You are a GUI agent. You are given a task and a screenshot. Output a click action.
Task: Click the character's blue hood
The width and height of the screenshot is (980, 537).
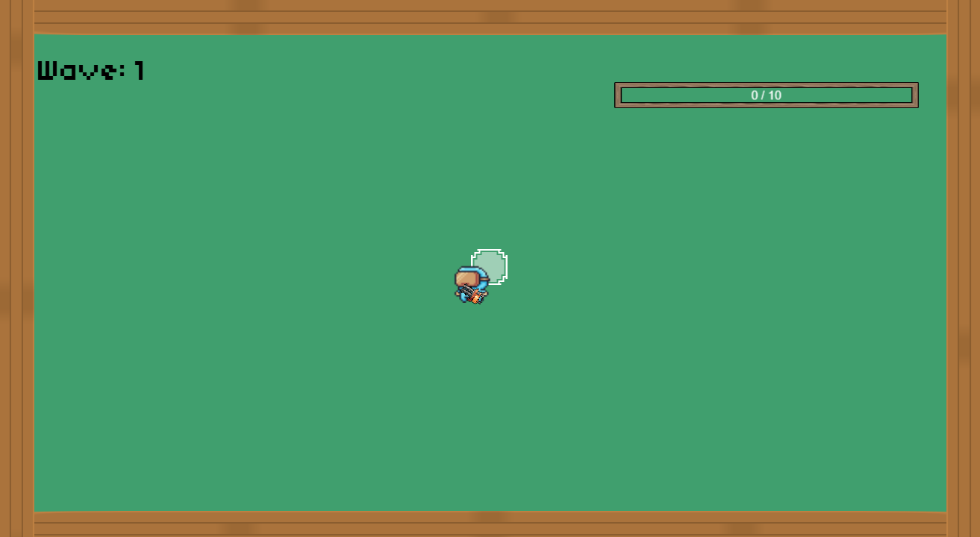pyautogui.click(x=471, y=270)
